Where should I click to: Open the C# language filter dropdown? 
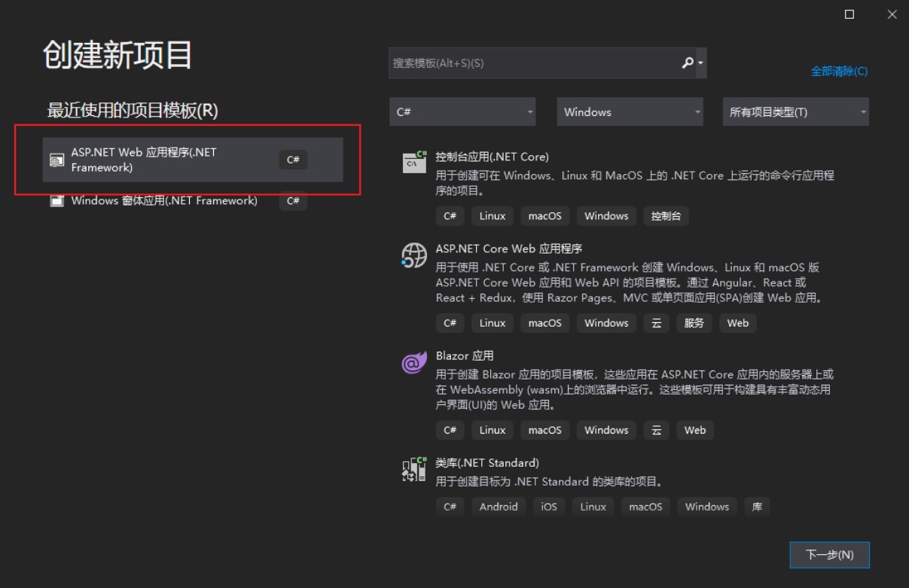coord(462,112)
